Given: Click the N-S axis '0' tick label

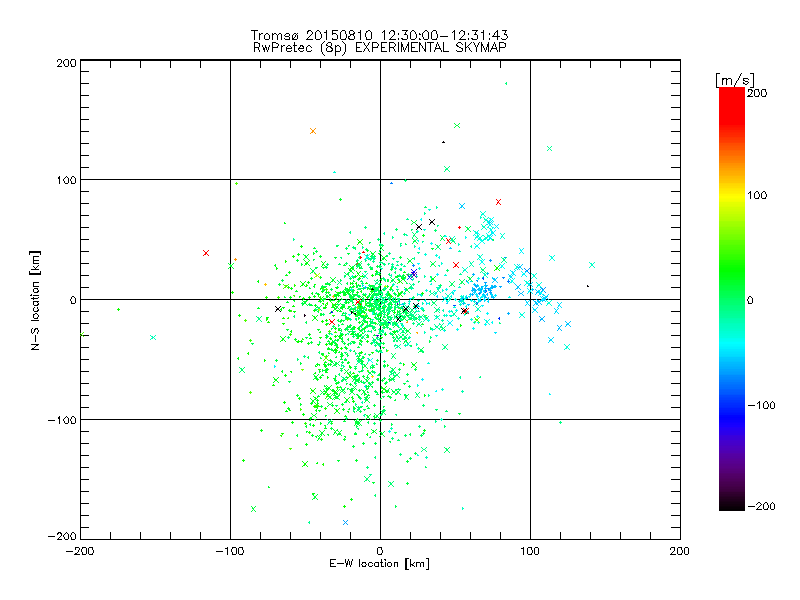Looking at the screenshot, I should point(73,300).
